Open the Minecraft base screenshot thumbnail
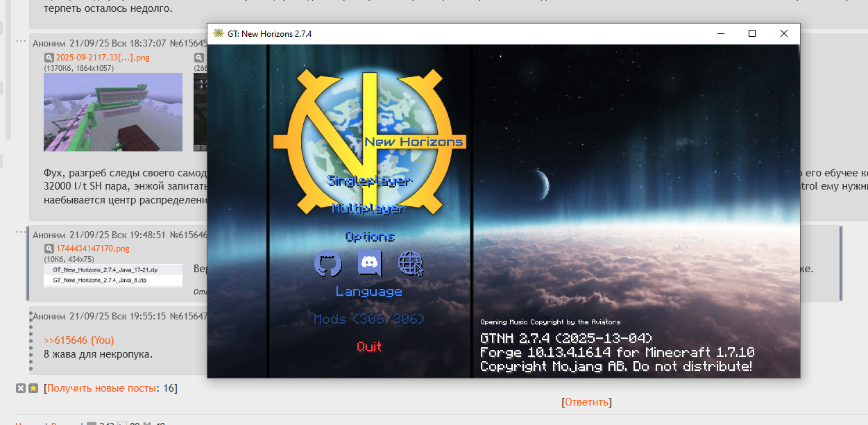Image resolution: width=868 pixels, height=425 pixels. click(113, 112)
